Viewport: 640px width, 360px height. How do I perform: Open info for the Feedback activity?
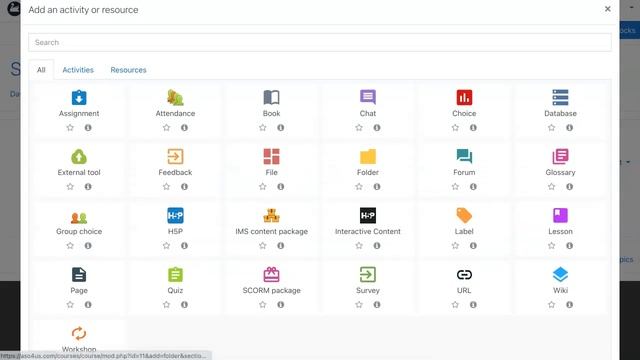point(184,187)
